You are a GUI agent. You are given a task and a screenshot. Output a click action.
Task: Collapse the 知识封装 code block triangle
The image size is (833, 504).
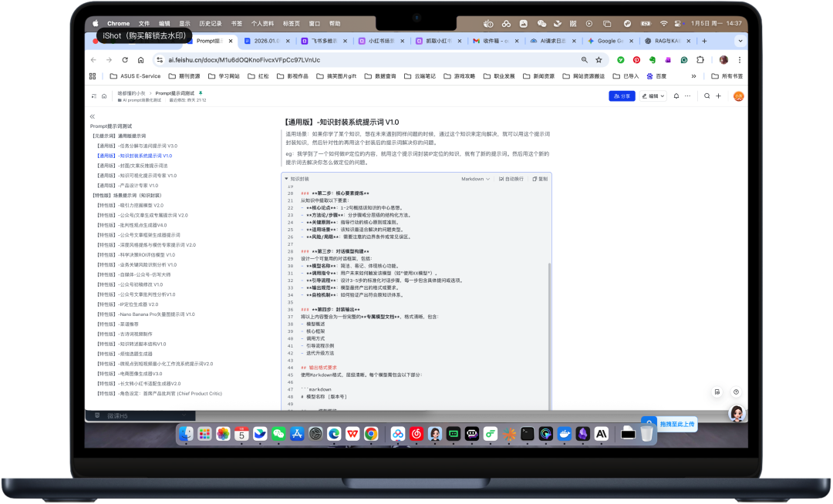pos(287,179)
